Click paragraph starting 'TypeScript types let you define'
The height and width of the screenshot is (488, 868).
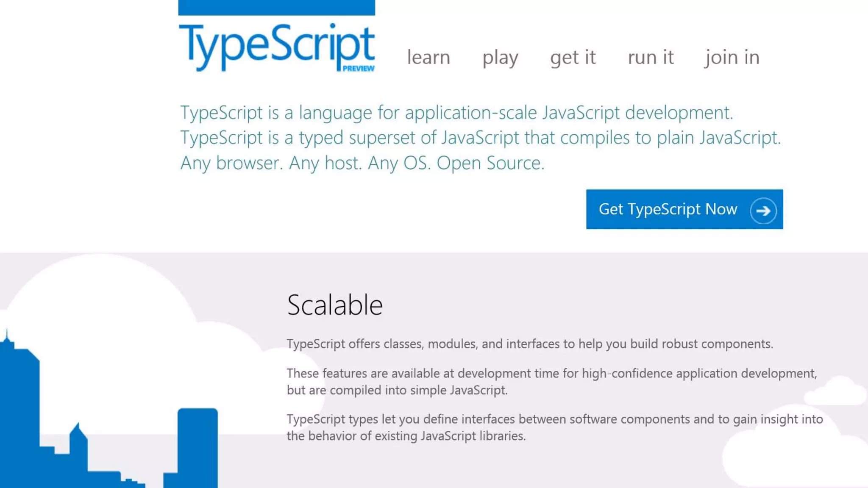pos(555,427)
